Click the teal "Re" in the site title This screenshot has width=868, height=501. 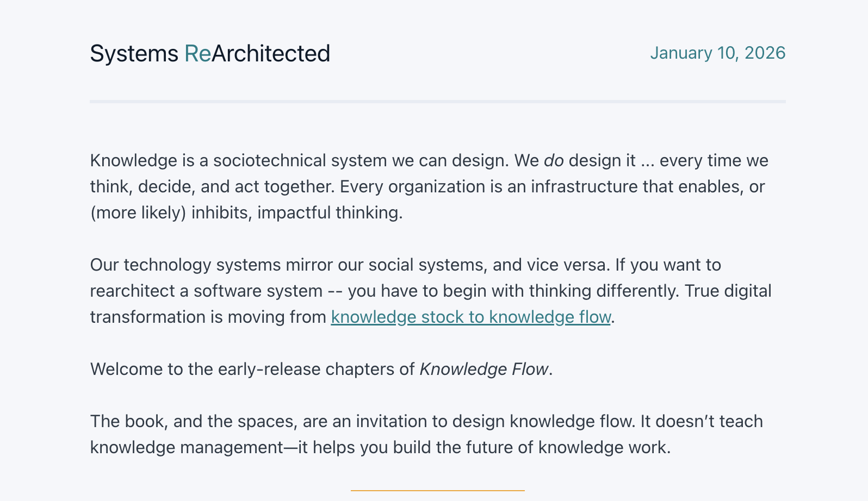click(x=197, y=54)
